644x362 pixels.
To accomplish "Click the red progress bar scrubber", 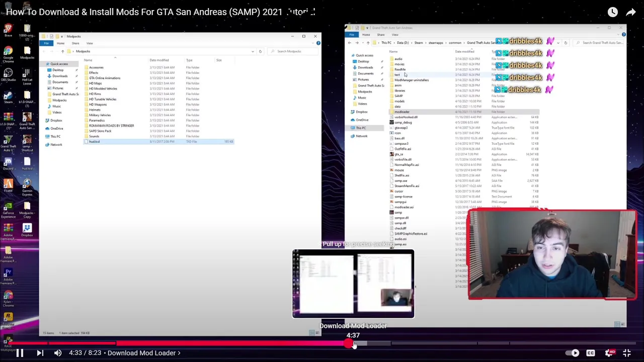I will tap(349, 344).
